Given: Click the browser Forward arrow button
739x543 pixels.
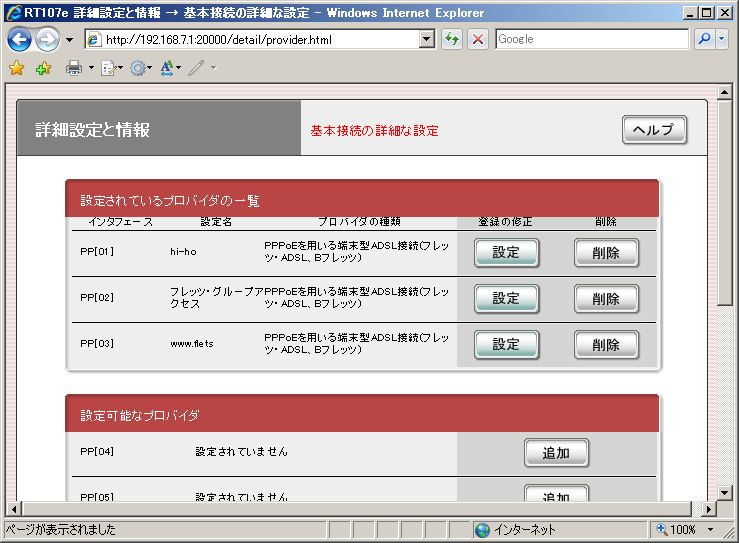Looking at the screenshot, I should 47,40.
